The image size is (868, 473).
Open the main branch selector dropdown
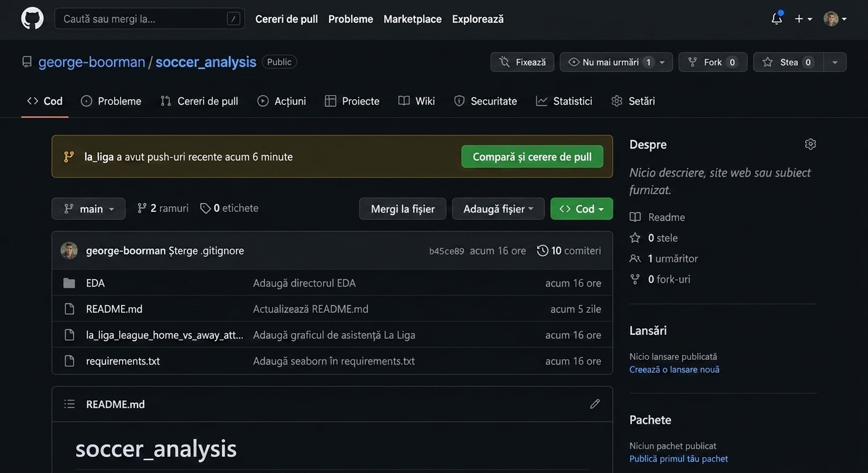(x=89, y=209)
